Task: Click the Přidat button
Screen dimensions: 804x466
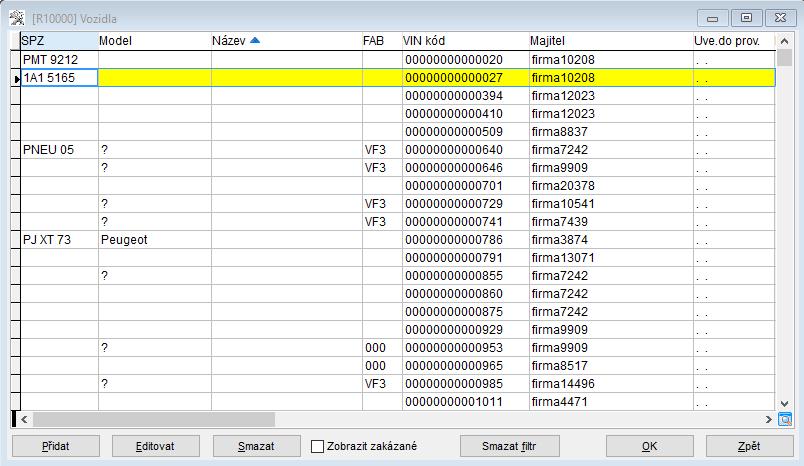Action: 56,446
